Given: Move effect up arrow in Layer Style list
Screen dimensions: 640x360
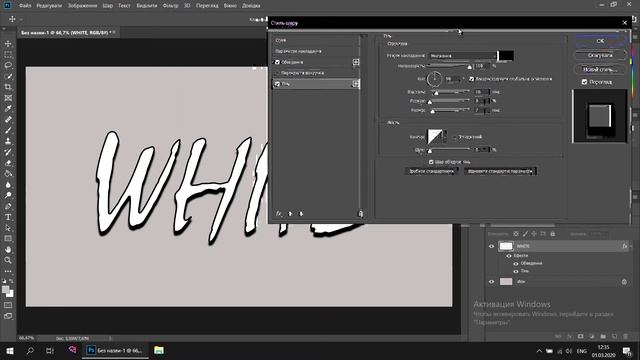Looking at the screenshot, I should coord(290,213).
